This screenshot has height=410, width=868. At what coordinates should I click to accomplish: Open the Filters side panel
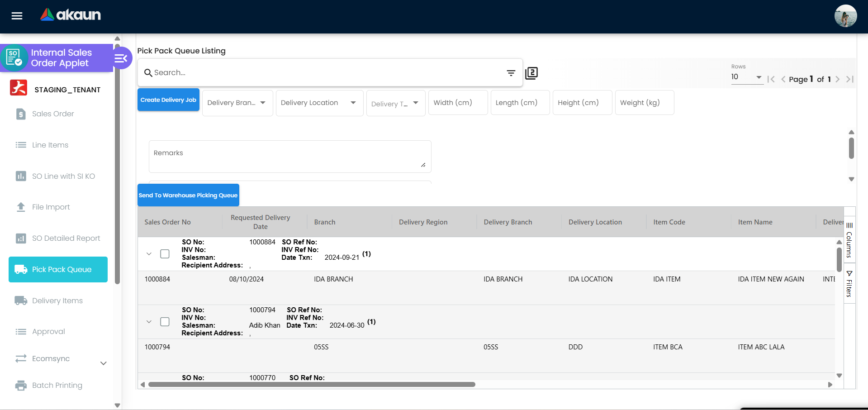click(x=849, y=284)
